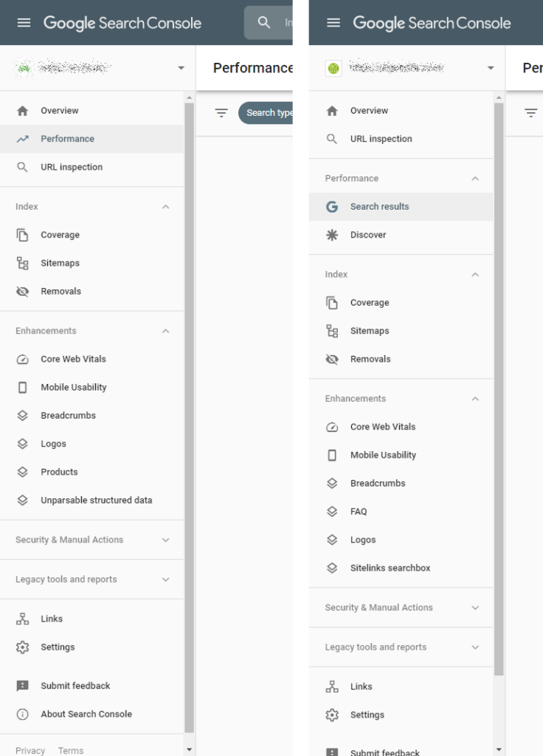Click Overview home icon in right panel
543x756 pixels.
tap(332, 111)
